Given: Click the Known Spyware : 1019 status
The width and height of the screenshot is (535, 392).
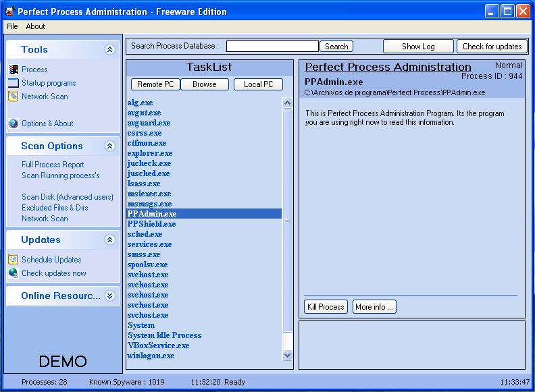Looking at the screenshot, I should pyautogui.click(x=126, y=382).
